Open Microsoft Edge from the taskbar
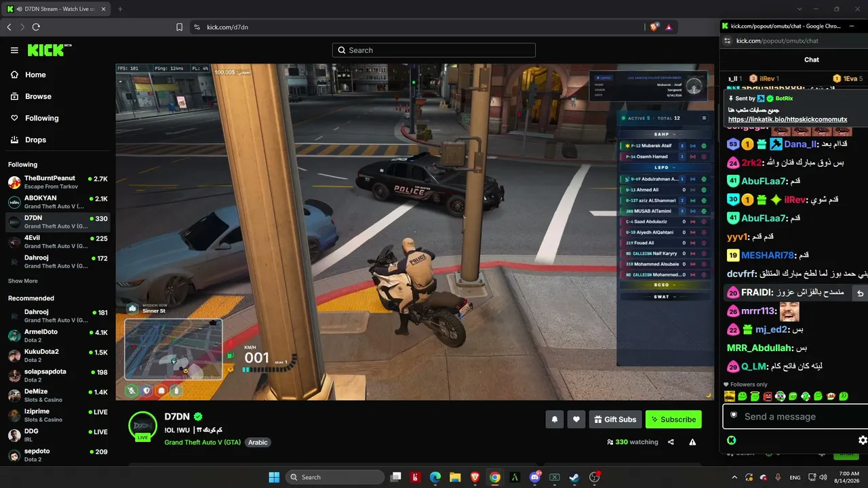This screenshot has height=488, width=868. (x=435, y=477)
